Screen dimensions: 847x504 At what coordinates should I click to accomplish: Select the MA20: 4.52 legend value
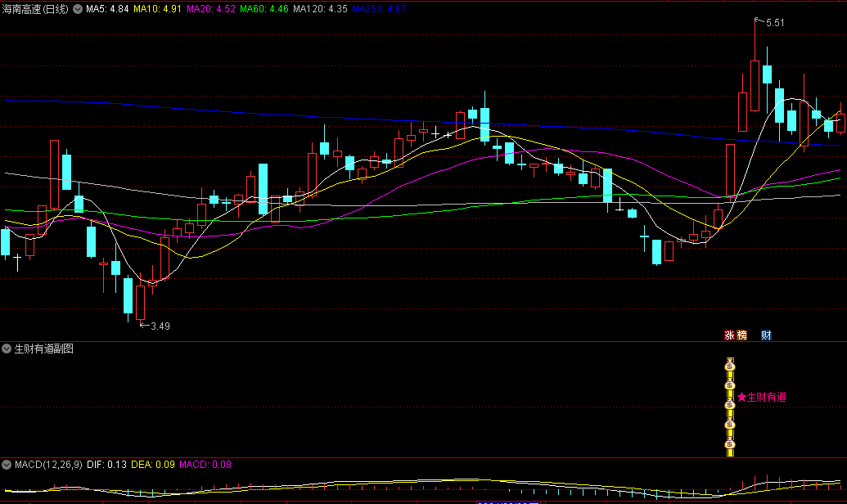(x=210, y=9)
